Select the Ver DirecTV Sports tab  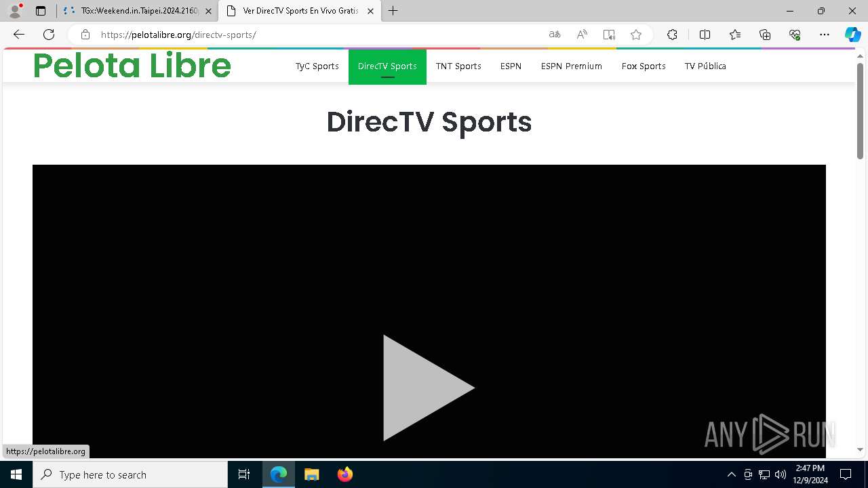point(300,11)
